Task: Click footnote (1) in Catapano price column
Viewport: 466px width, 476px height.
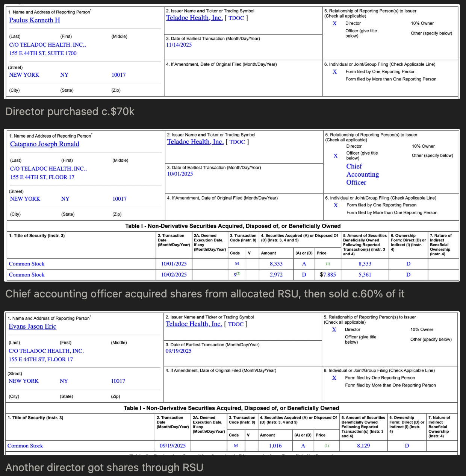Action: (x=328, y=264)
